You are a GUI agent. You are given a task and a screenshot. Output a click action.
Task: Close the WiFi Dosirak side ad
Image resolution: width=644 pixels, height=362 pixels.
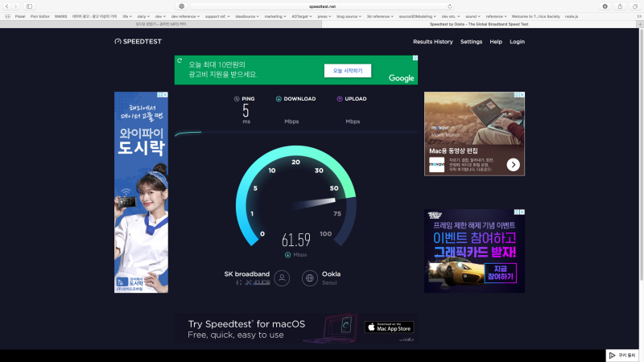pos(165,95)
